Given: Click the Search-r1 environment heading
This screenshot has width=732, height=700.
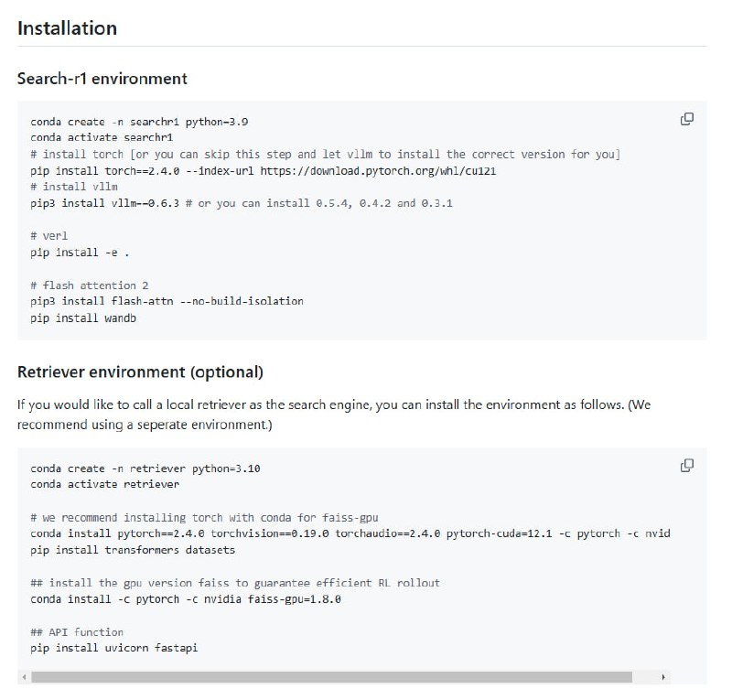Looking at the screenshot, I should pyautogui.click(x=102, y=78).
